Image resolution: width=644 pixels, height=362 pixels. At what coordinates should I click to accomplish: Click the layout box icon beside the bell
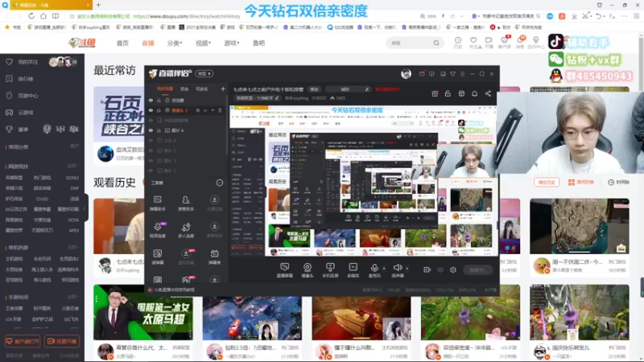(461, 93)
